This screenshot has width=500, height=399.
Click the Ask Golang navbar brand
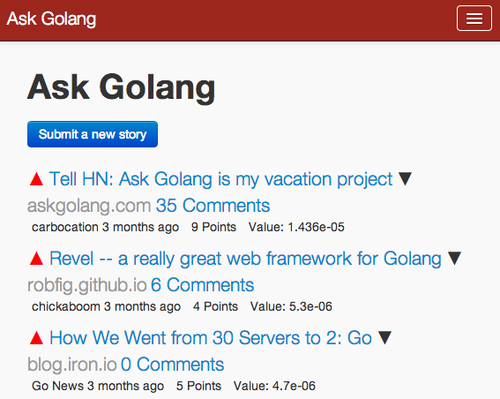[x=52, y=19]
